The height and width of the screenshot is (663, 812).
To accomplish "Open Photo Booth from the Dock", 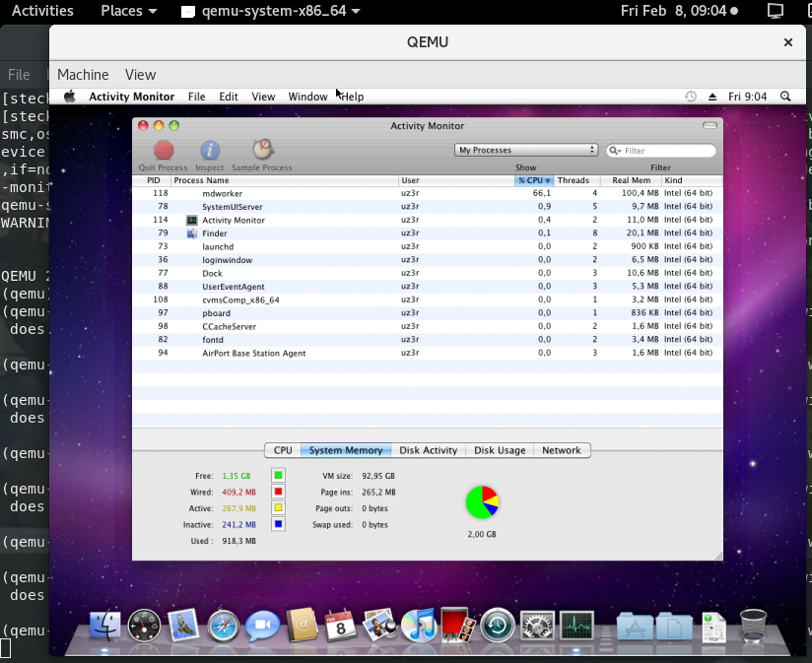I will click(x=458, y=626).
